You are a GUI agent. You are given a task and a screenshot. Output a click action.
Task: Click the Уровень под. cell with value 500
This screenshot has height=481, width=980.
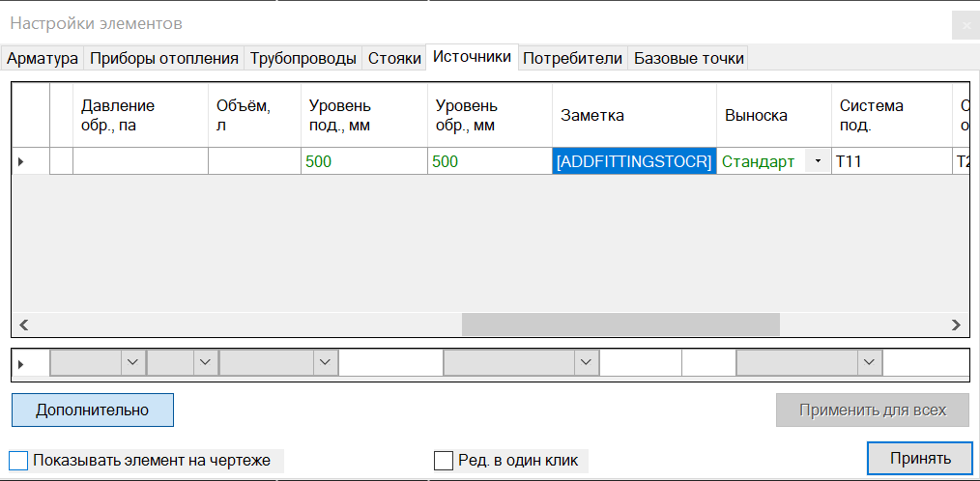363,161
